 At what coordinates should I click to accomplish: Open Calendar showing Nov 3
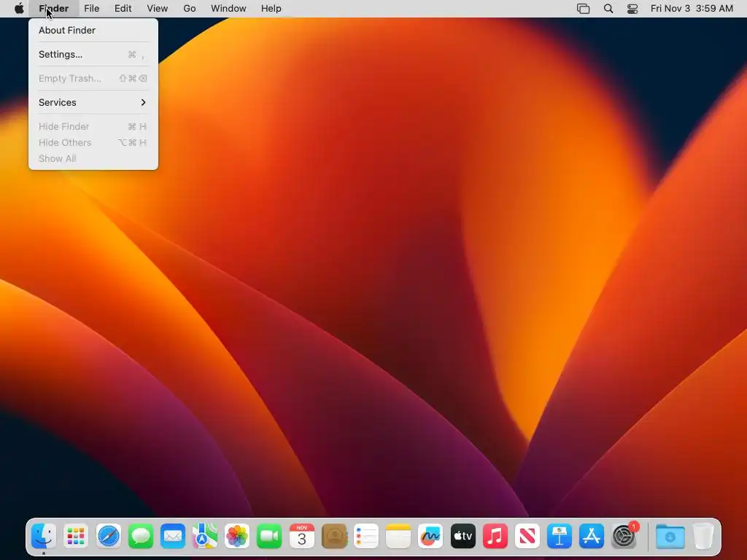(x=301, y=536)
